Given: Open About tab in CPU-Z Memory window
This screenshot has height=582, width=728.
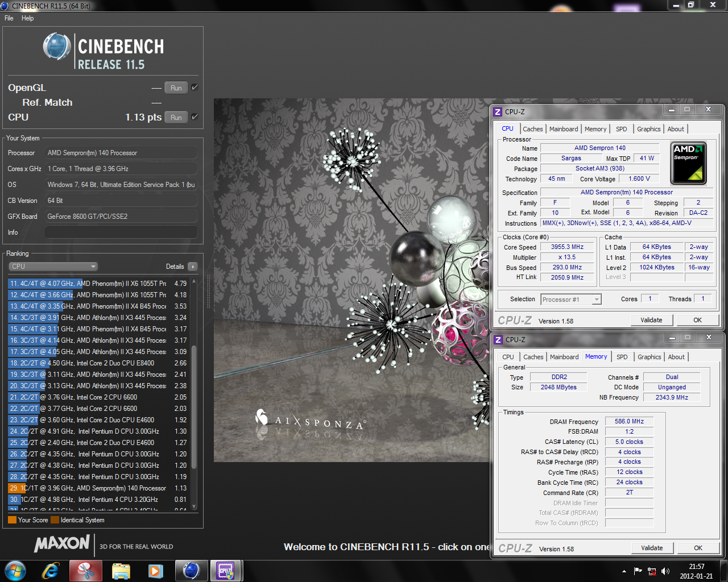Looking at the screenshot, I should 676,357.
